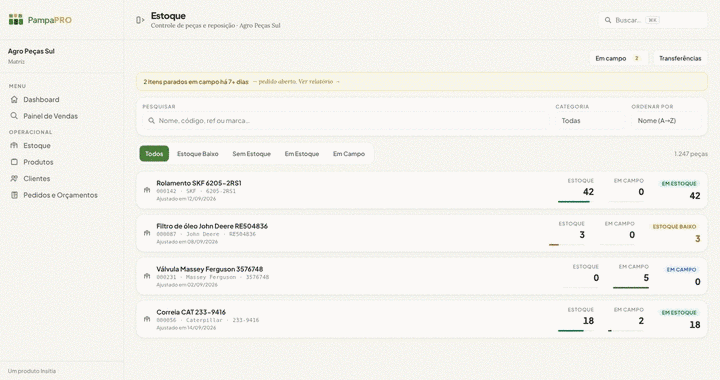720x380 pixels.
Task: Click the Estoque progress bar for Rolamento SKF
Action: tap(576, 201)
